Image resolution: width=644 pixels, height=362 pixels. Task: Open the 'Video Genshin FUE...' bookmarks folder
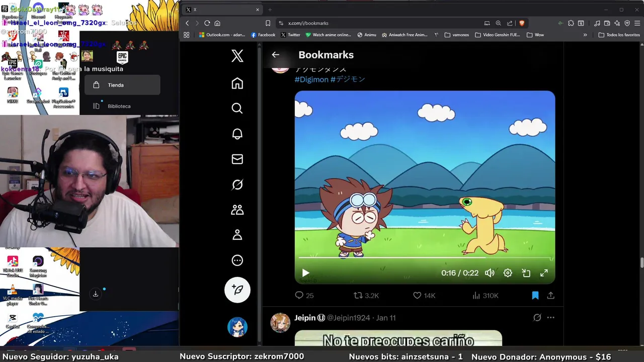point(498,35)
